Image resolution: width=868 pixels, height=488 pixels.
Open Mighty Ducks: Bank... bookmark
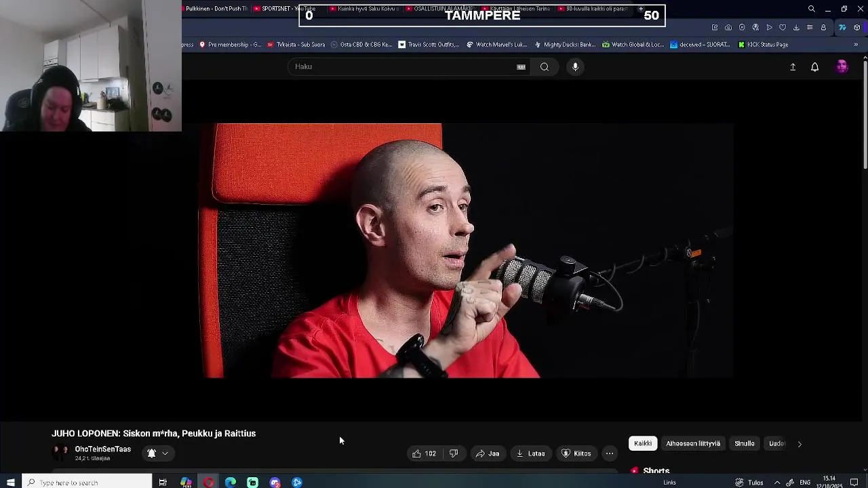(565, 45)
